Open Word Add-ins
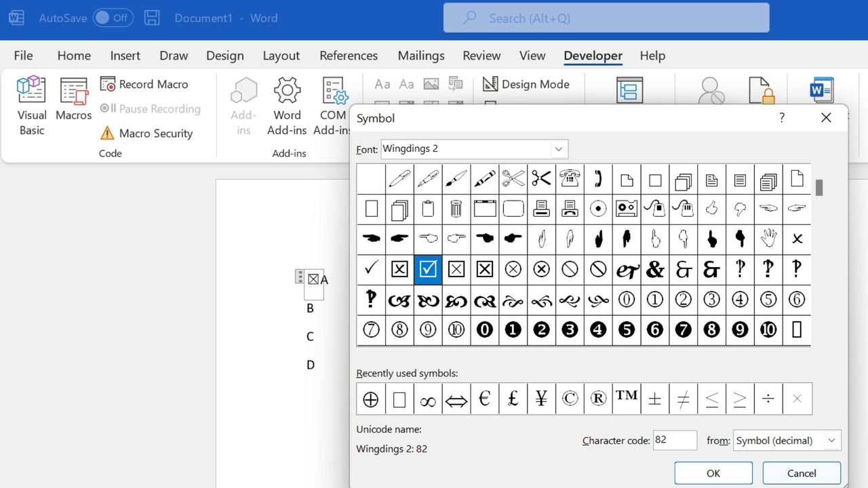This screenshot has width=868, height=488. click(x=287, y=105)
